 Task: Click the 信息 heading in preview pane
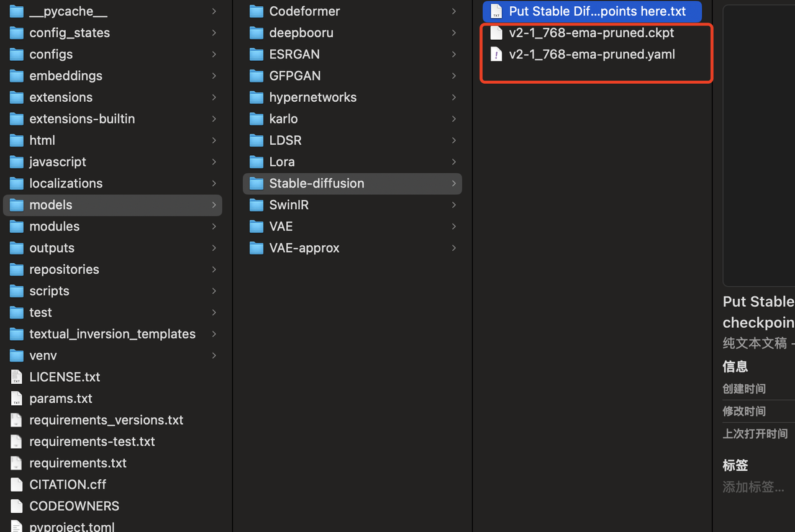735,366
